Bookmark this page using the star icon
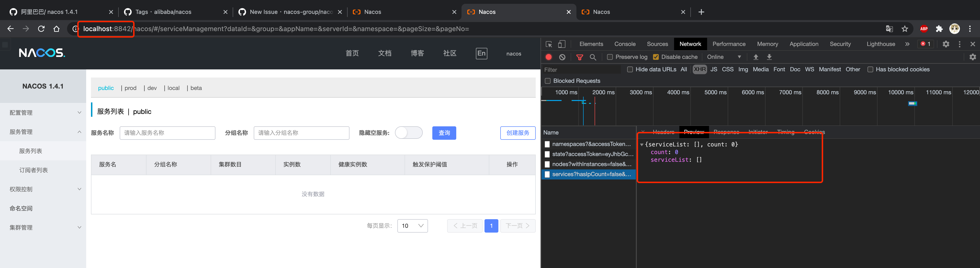 pos(905,28)
